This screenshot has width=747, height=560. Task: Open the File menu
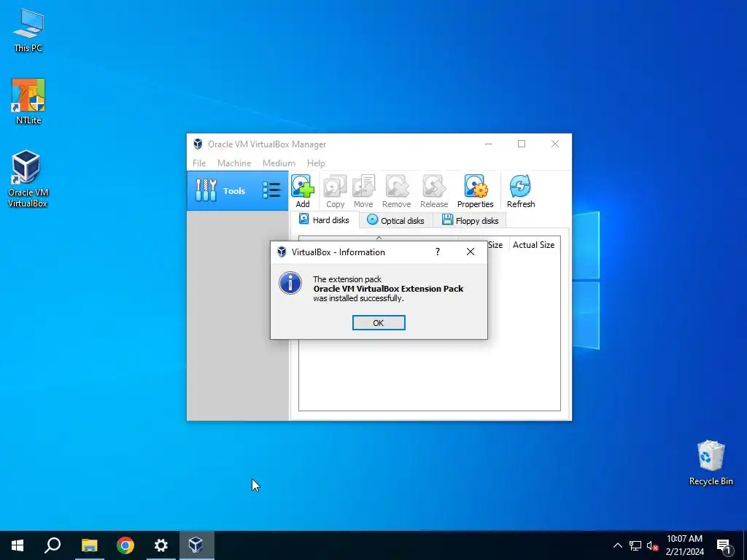(199, 163)
